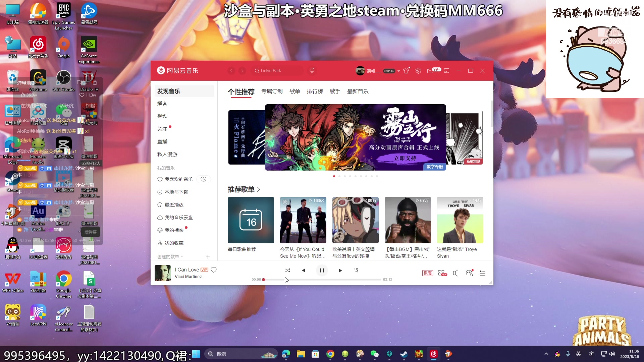Show lyrics with the 词 button

(356, 270)
